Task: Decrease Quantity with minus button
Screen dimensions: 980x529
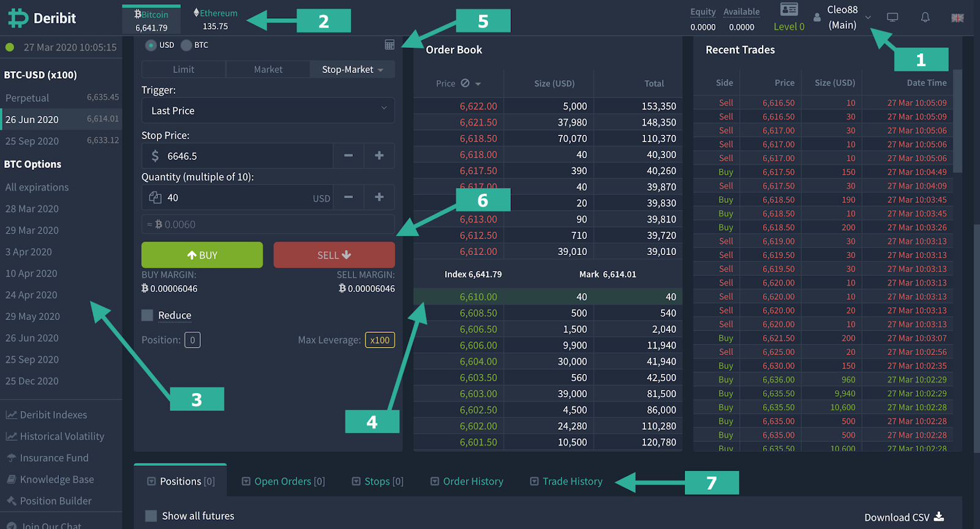Action: coord(348,197)
